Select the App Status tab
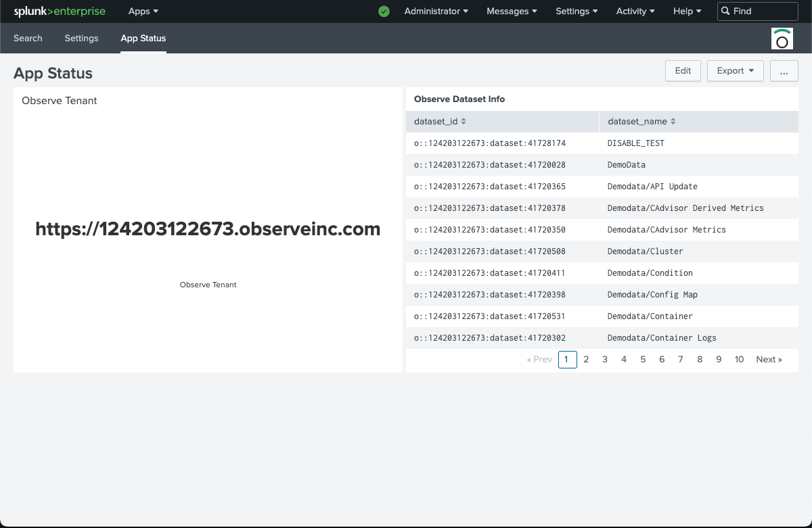Screen dimensions: 812x528 (143, 39)
